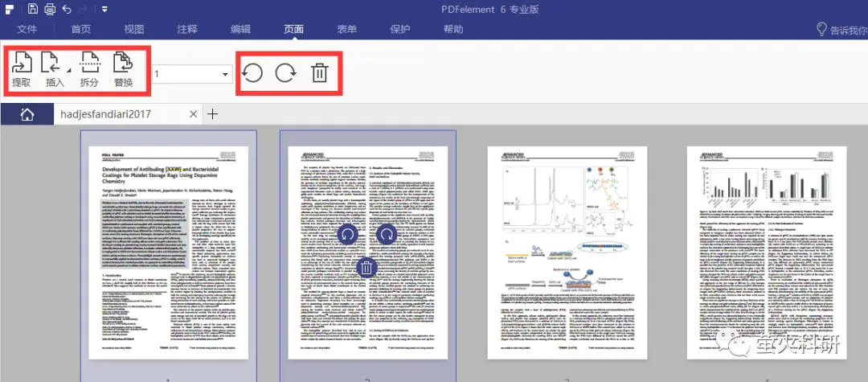Click the save icon in title bar
This screenshot has width=868, height=382.
tap(32, 9)
